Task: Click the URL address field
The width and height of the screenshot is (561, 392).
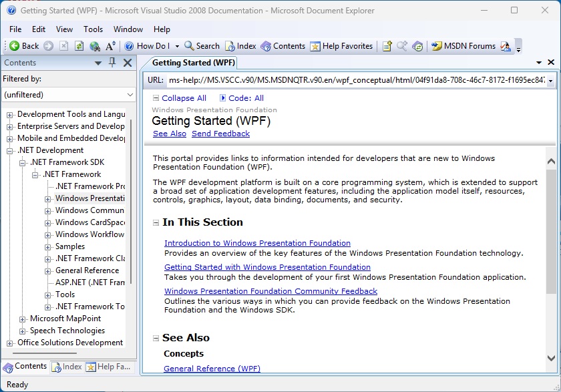Action: [x=357, y=80]
